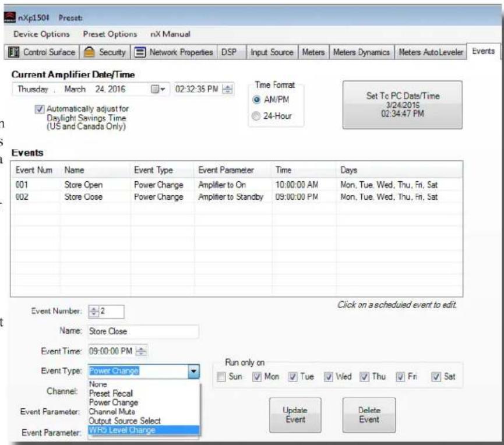Click the amplifier time spinner arrows
The height and width of the screenshot is (445, 504).
click(228, 89)
